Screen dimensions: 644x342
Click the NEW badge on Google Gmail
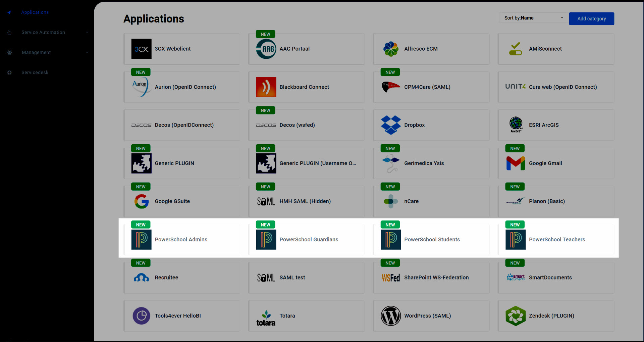point(515,149)
